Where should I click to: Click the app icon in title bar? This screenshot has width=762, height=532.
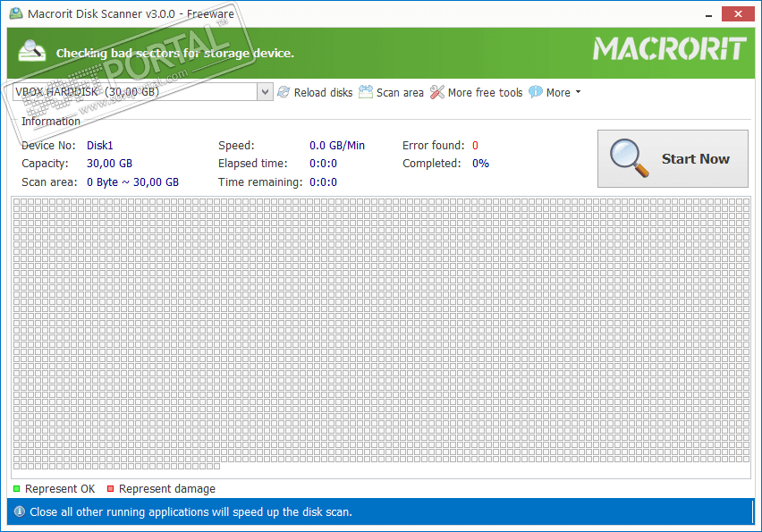(x=16, y=13)
